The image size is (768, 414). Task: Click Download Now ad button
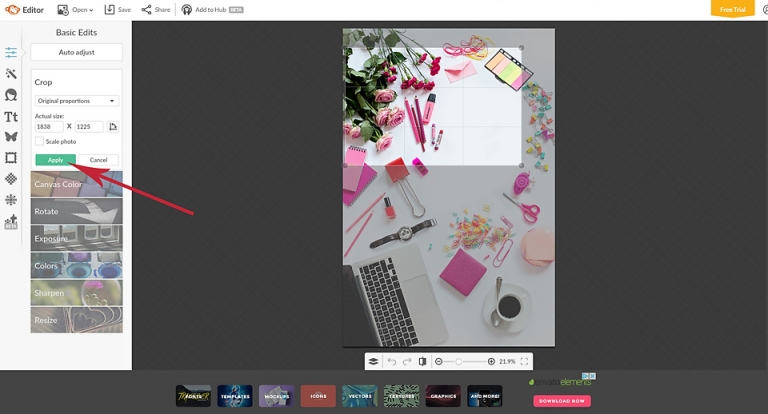[x=562, y=401]
